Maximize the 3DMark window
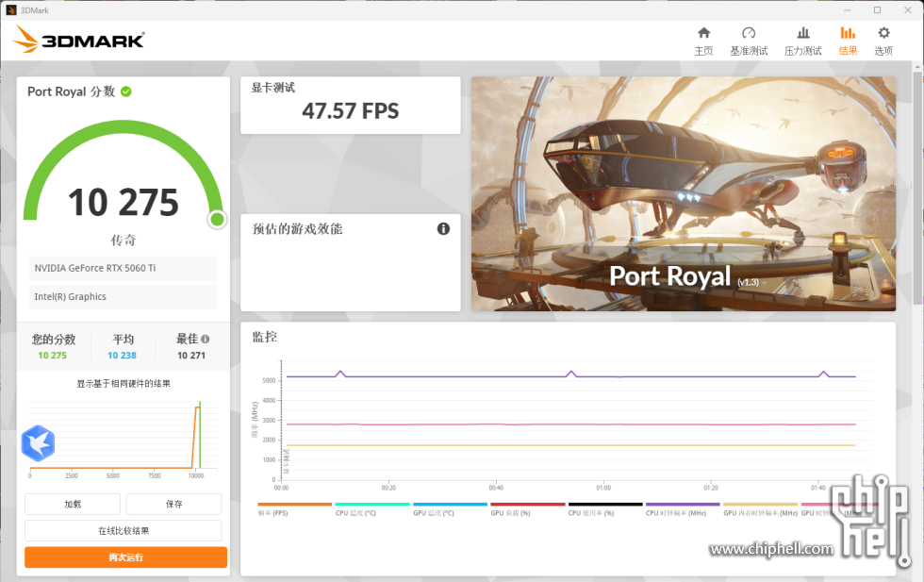Viewport: 924px width, 582px height. tap(878, 10)
